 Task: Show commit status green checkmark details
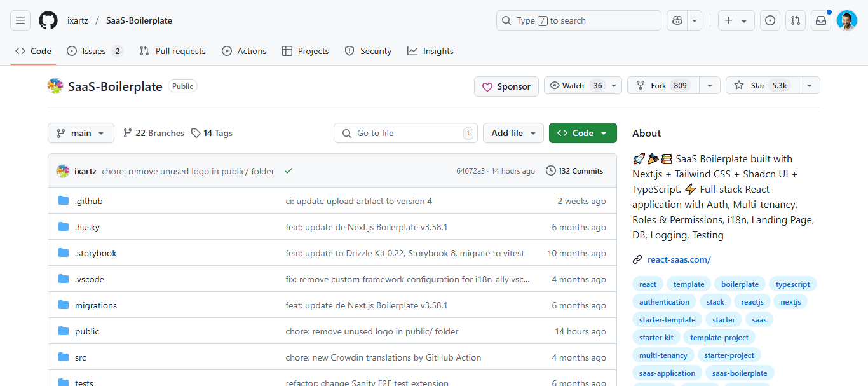coord(288,170)
